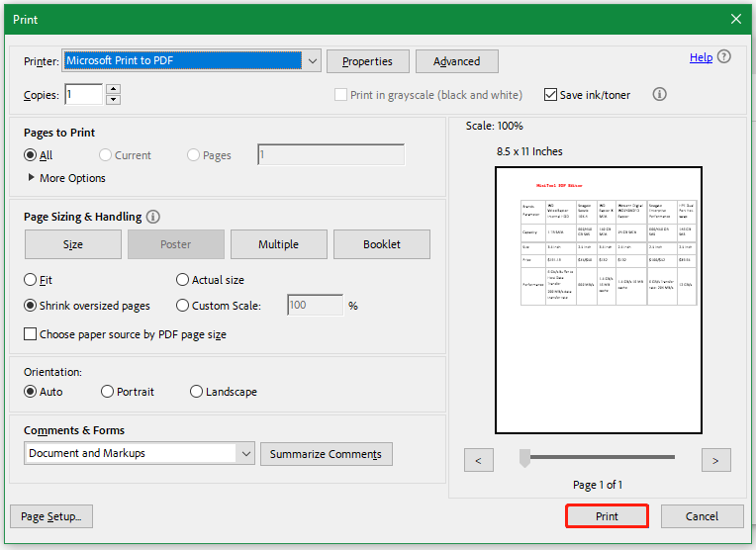Expand More Options disclosure triangle
The image size is (756, 550).
[x=32, y=177]
